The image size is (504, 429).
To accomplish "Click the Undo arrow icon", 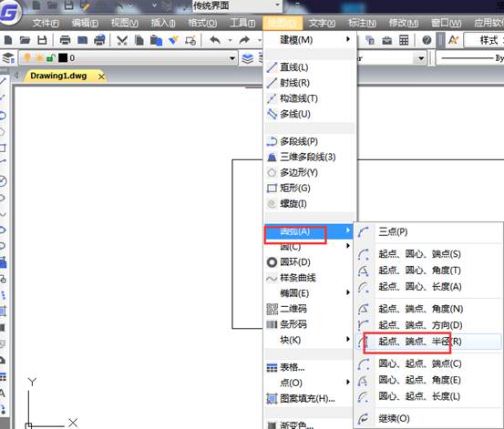I will [x=215, y=40].
